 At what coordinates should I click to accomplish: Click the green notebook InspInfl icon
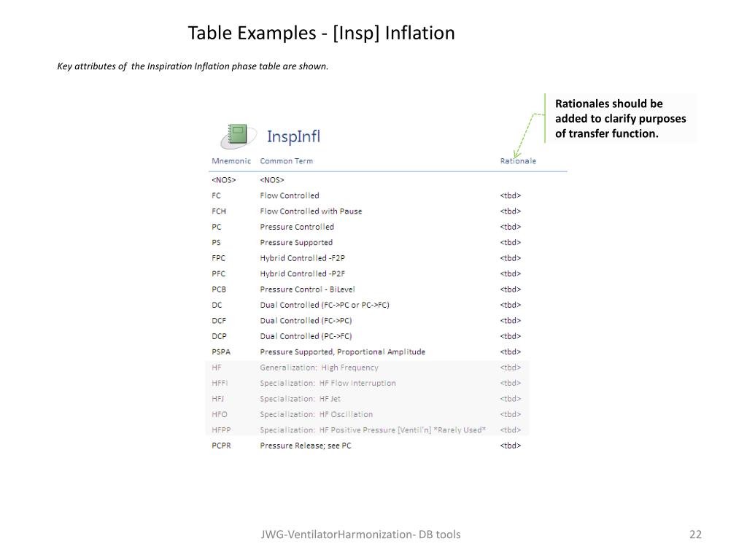click(x=239, y=136)
